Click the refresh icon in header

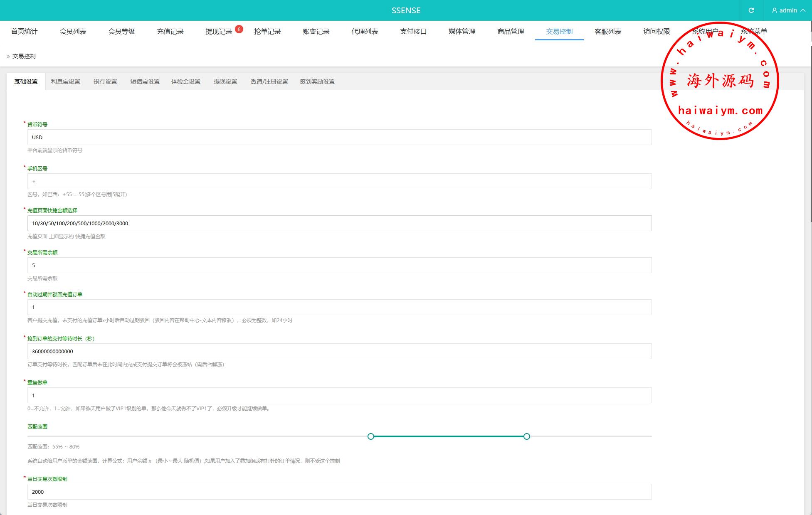click(x=751, y=10)
